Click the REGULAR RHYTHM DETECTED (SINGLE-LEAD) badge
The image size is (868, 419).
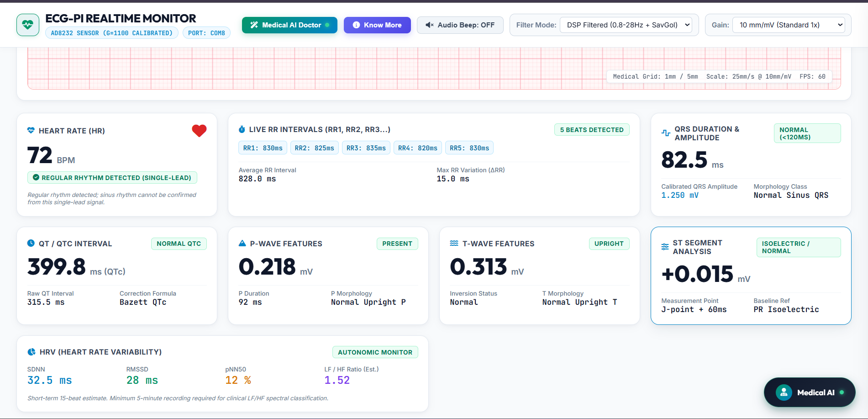point(112,178)
